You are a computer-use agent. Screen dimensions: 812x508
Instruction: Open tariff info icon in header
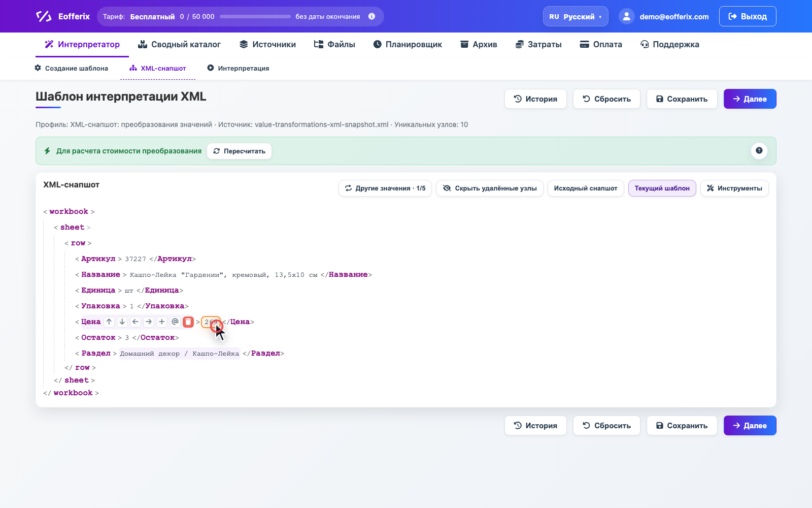point(372,16)
